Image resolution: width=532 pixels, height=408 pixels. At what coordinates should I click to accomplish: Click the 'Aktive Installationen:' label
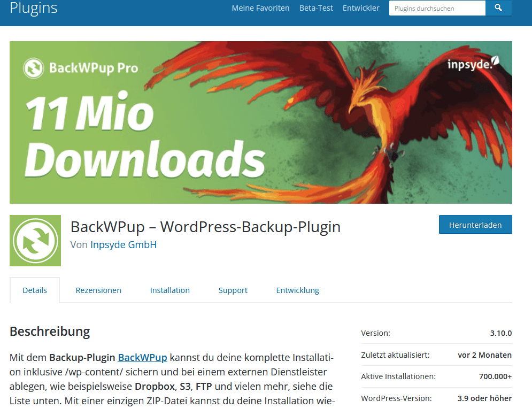398,377
